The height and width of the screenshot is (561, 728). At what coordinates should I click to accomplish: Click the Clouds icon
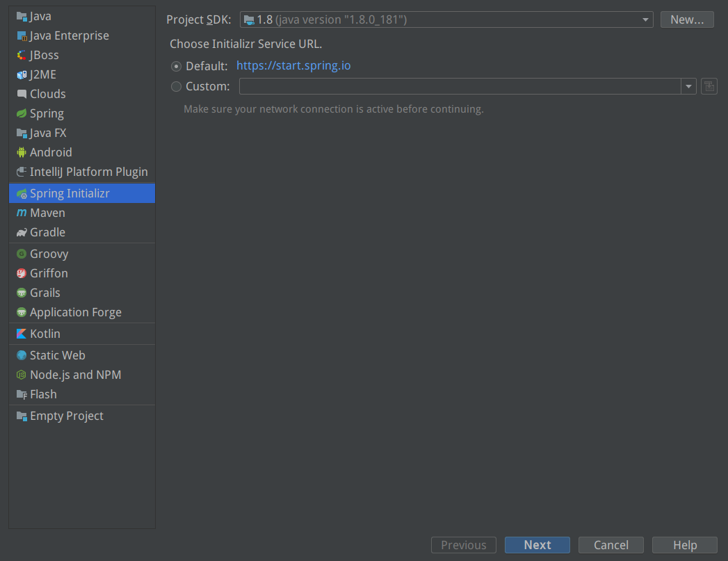22,95
